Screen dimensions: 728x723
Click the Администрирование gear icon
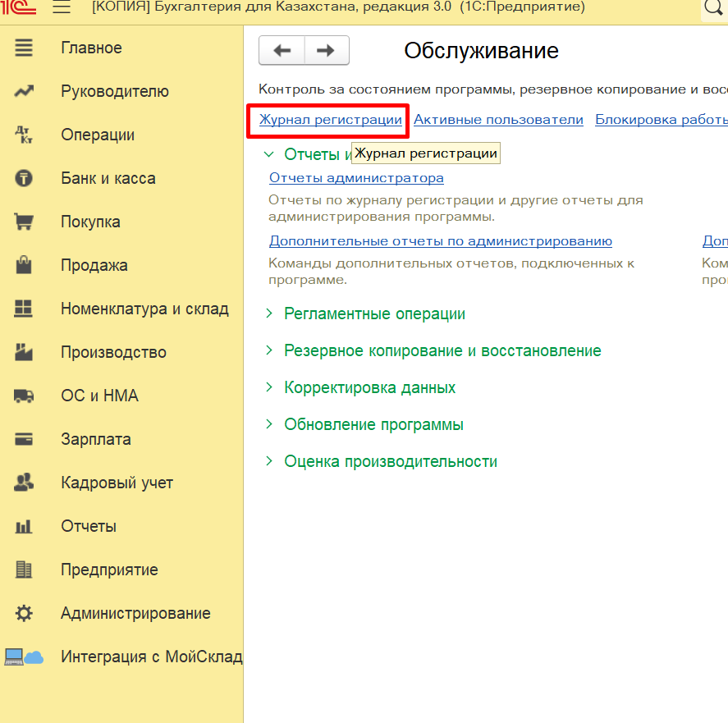[x=24, y=613]
